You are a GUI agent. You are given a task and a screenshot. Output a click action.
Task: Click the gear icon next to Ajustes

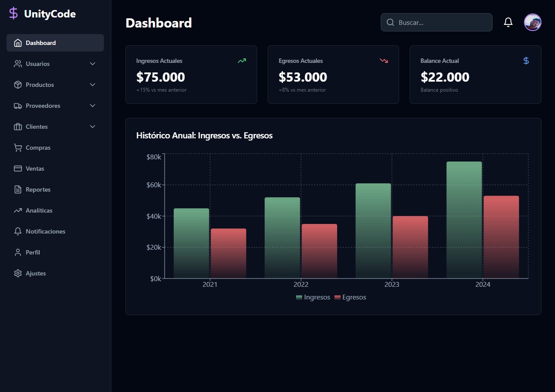(18, 273)
